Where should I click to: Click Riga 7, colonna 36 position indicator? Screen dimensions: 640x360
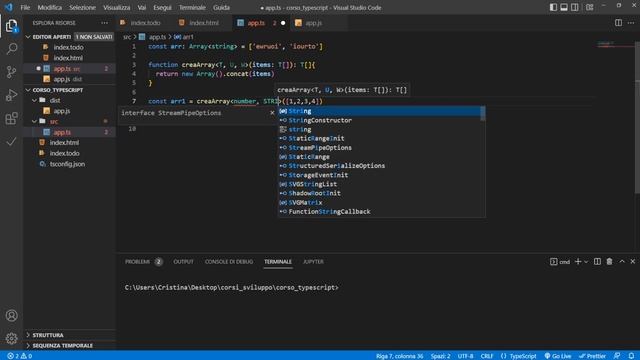400,356
